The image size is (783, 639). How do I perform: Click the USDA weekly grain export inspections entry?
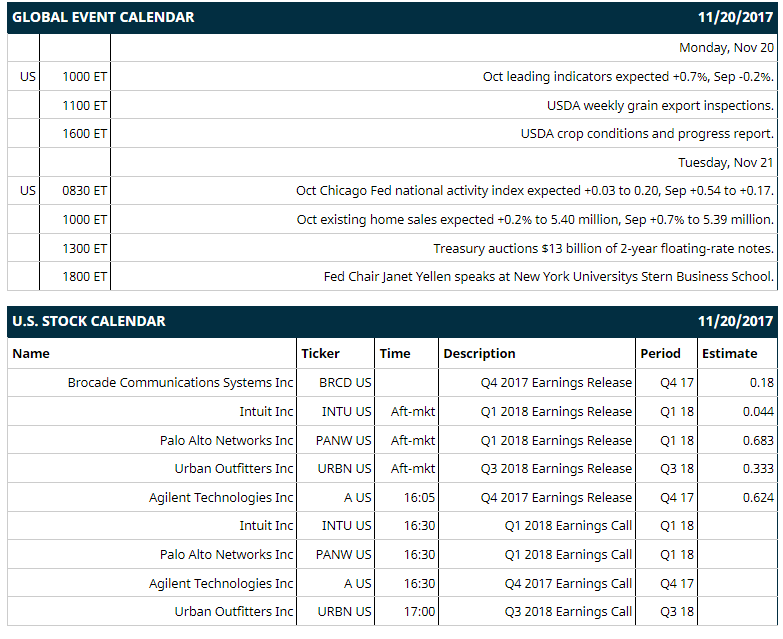point(660,106)
